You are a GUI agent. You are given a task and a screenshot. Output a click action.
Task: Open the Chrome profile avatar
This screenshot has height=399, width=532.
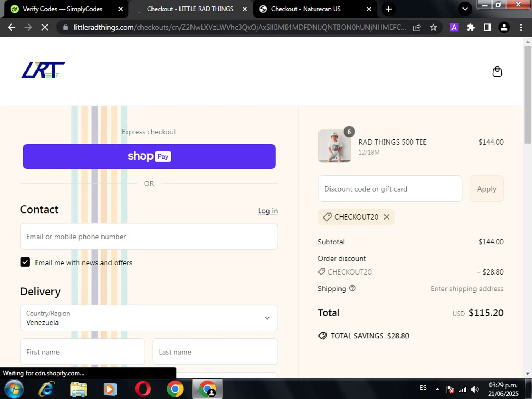(504, 27)
